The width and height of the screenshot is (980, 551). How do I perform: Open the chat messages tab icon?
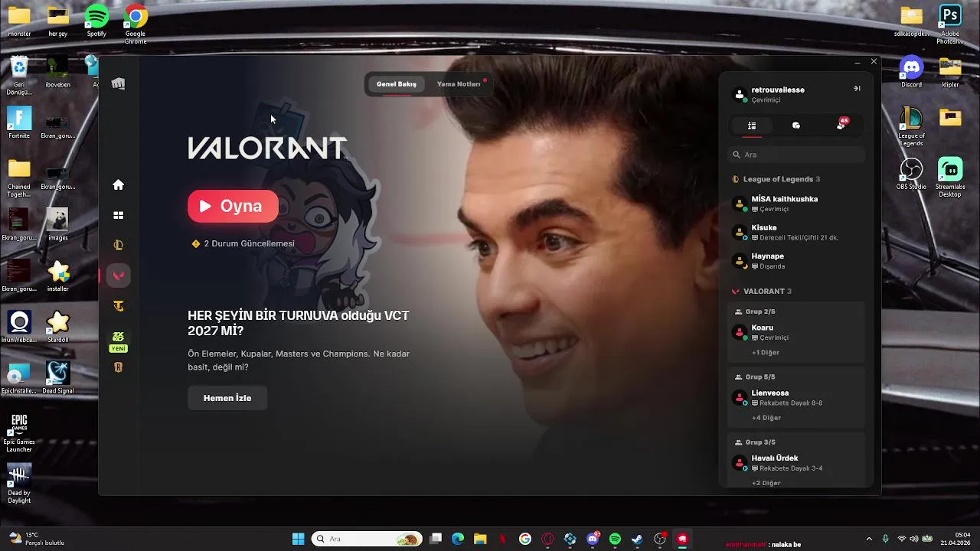[x=796, y=126]
